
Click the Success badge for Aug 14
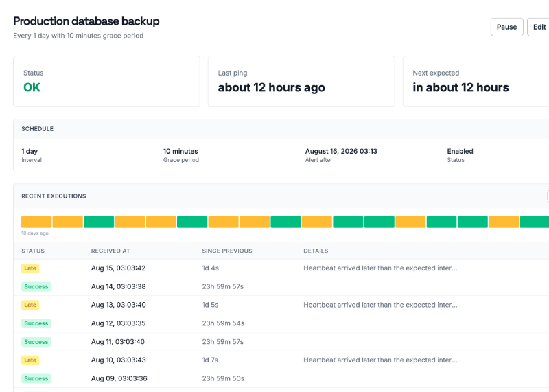[36, 286]
